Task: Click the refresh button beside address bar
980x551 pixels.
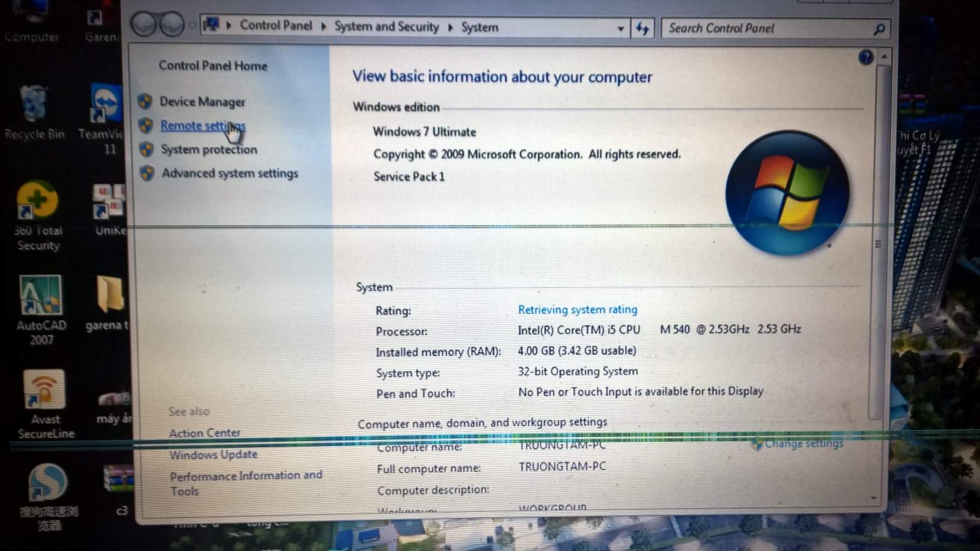Action: point(642,28)
